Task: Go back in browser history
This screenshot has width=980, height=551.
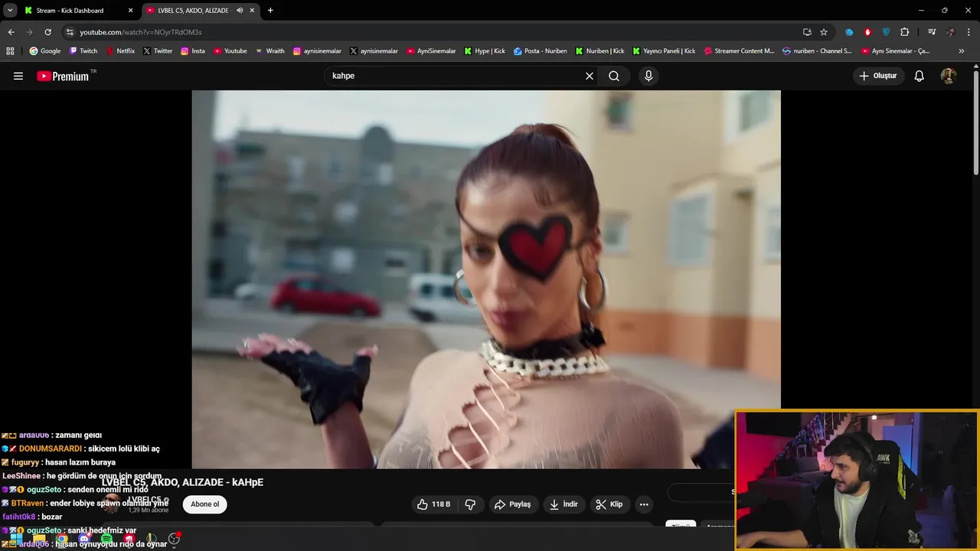Action: (x=11, y=32)
